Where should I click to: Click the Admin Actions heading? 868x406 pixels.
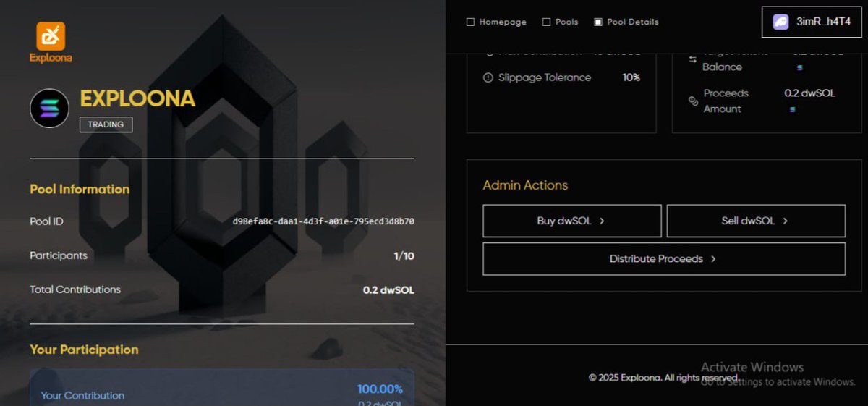pyautogui.click(x=525, y=185)
